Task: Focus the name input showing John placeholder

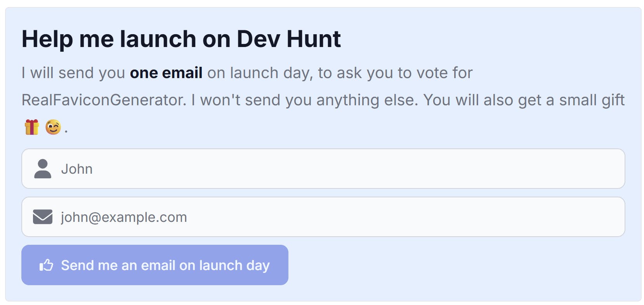Action: pos(323,169)
